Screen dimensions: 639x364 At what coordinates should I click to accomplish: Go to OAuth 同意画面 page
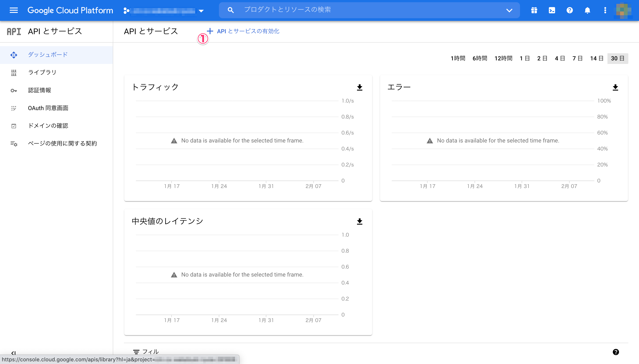pyautogui.click(x=48, y=108)
